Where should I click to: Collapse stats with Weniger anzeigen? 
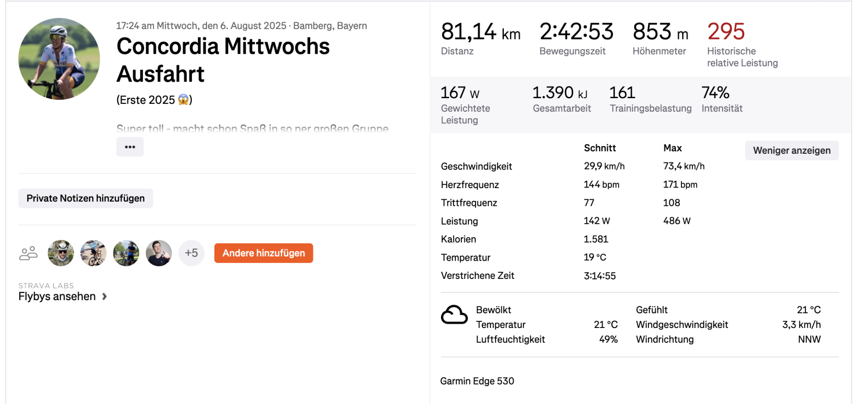(792, 150)
